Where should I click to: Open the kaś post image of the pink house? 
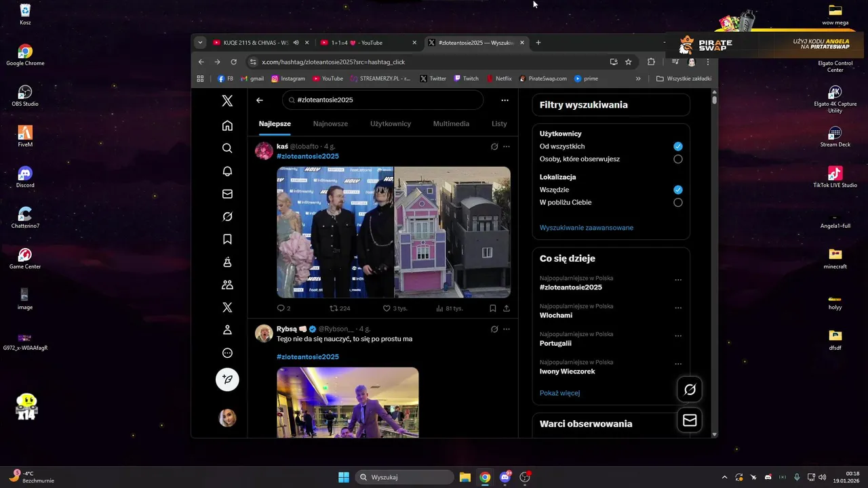coord(452,232)
